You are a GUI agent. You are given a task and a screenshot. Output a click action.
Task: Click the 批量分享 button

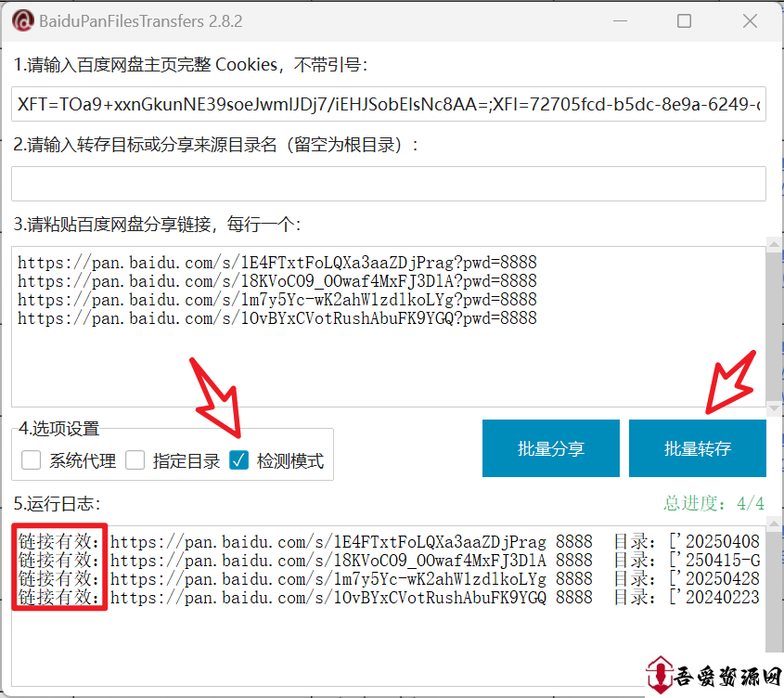tap(551, 448)
